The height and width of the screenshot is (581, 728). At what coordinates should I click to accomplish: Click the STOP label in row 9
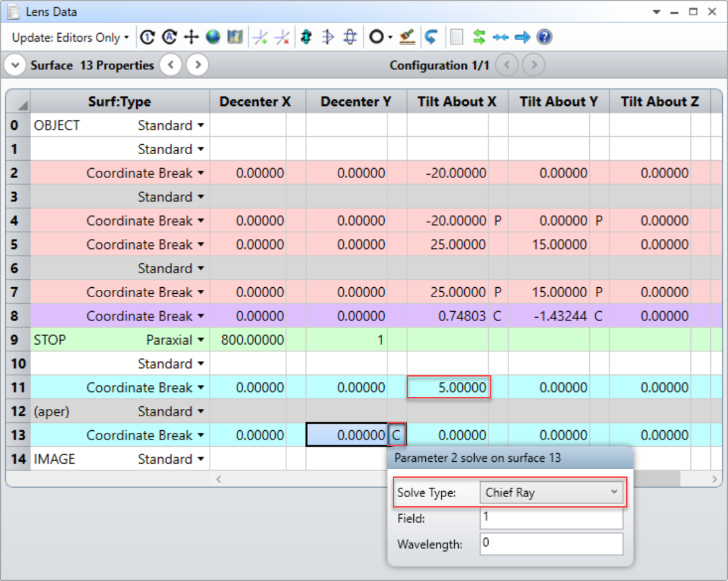point(50,339)
